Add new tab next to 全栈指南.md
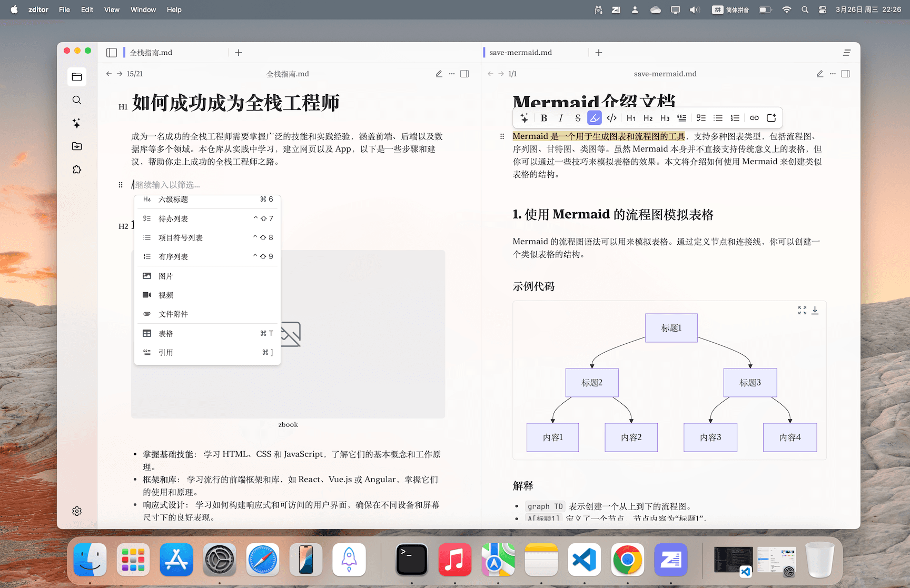The image size is (910, 588). pyautogui.click(x=239, y=53)
